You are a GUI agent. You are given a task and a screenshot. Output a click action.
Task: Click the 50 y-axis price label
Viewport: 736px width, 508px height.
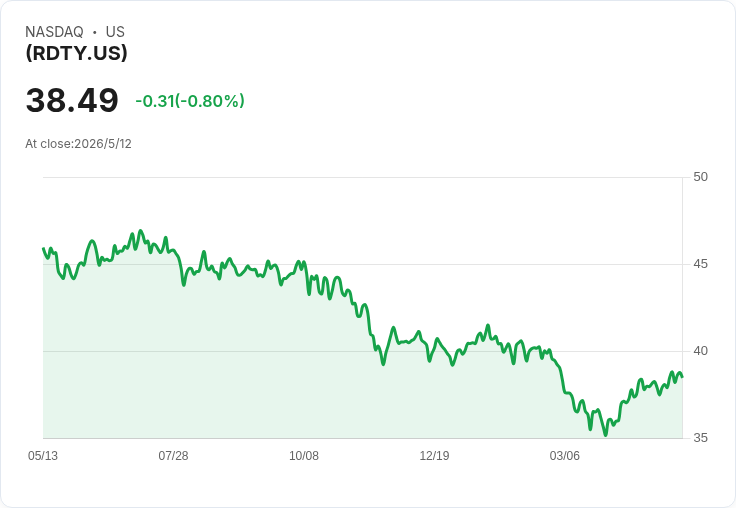tap(700, 177)
